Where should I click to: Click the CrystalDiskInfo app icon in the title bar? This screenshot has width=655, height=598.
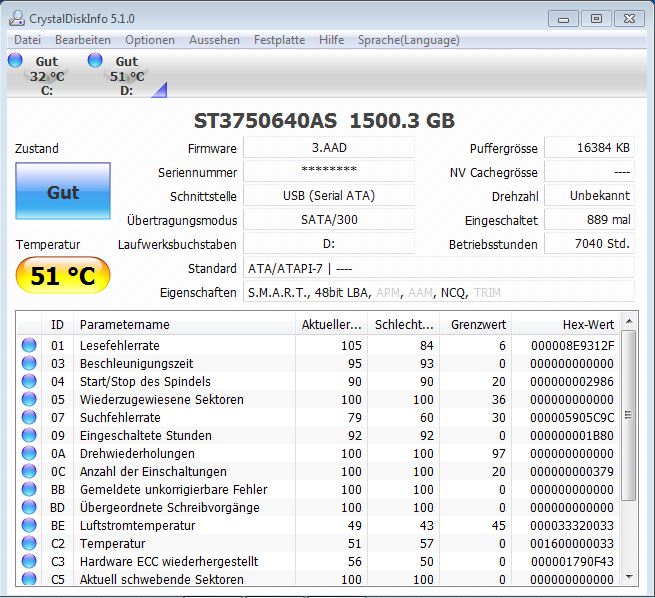17,18
